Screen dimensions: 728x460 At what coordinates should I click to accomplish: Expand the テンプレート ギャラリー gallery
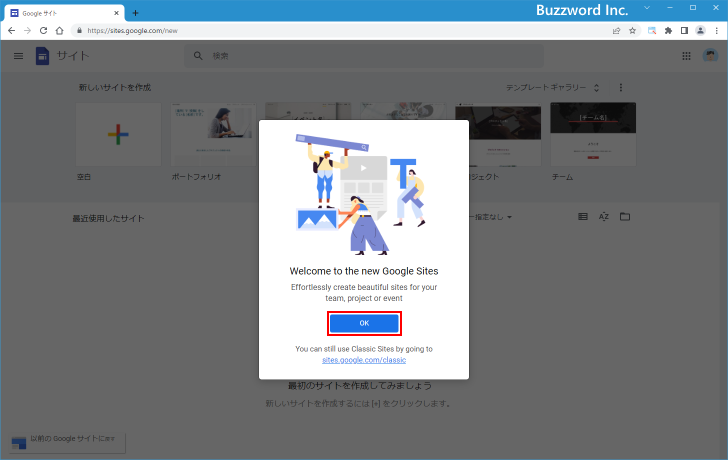tap(552, 87)
